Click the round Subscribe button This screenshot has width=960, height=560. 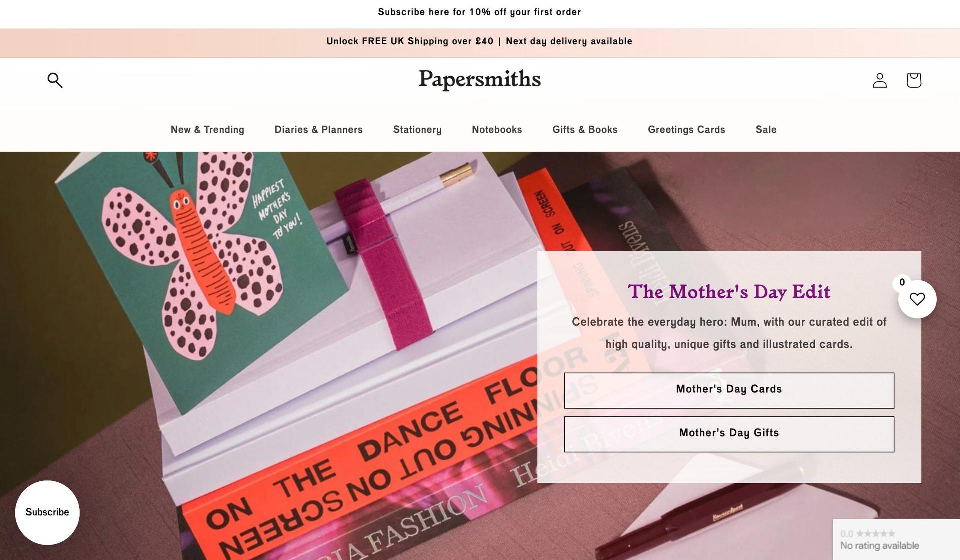(x=47, y=513)
